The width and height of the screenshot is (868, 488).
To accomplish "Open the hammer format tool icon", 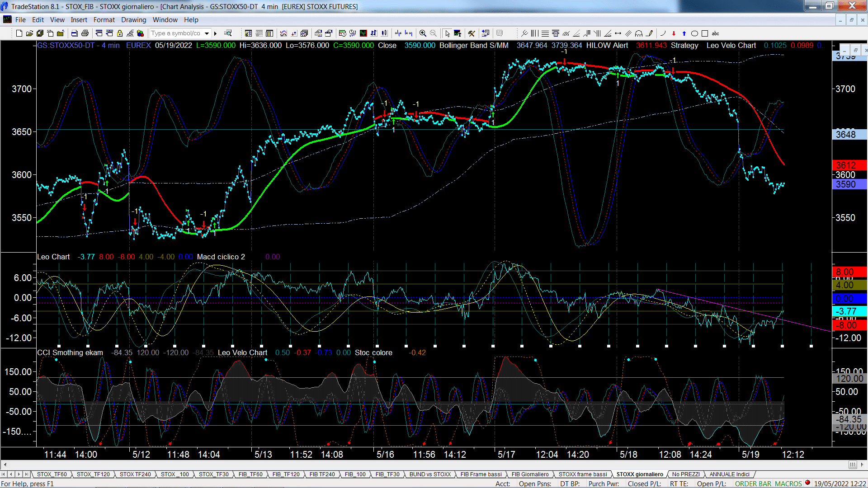I will click(x=472, y=33).
